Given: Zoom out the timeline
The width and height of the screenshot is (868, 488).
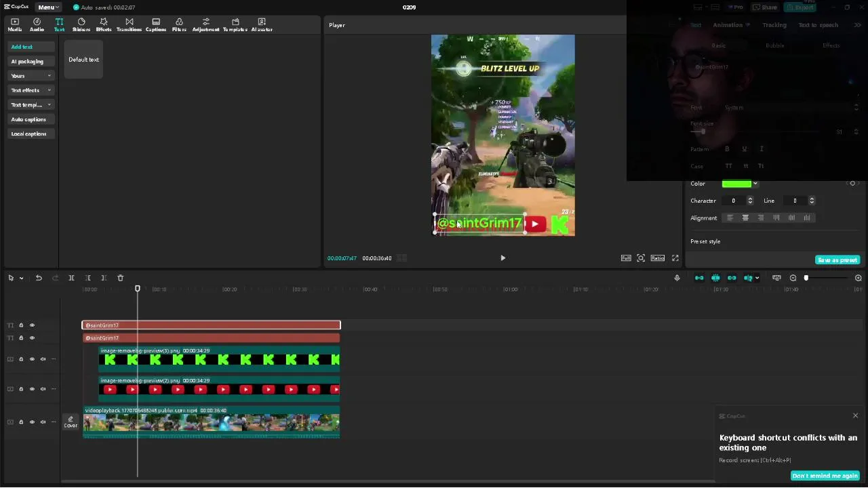Looking at the screenshot, I should pyautogui.click(x=793, y=278).
